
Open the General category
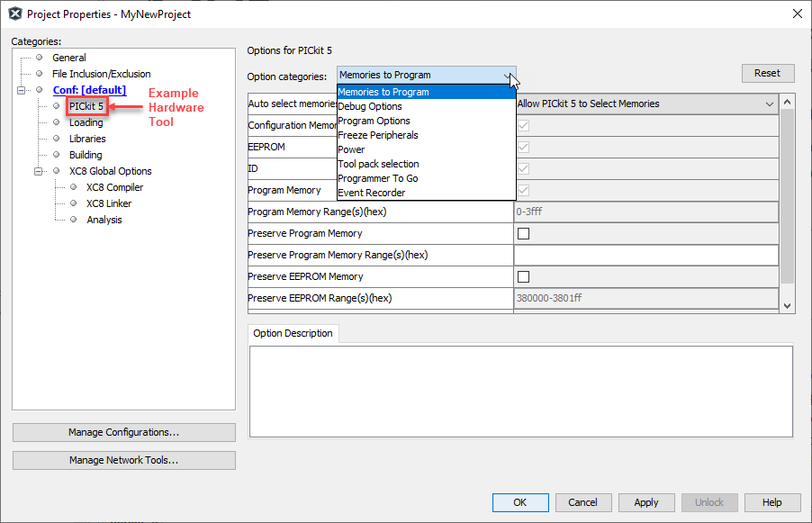[x=69, y=58]
